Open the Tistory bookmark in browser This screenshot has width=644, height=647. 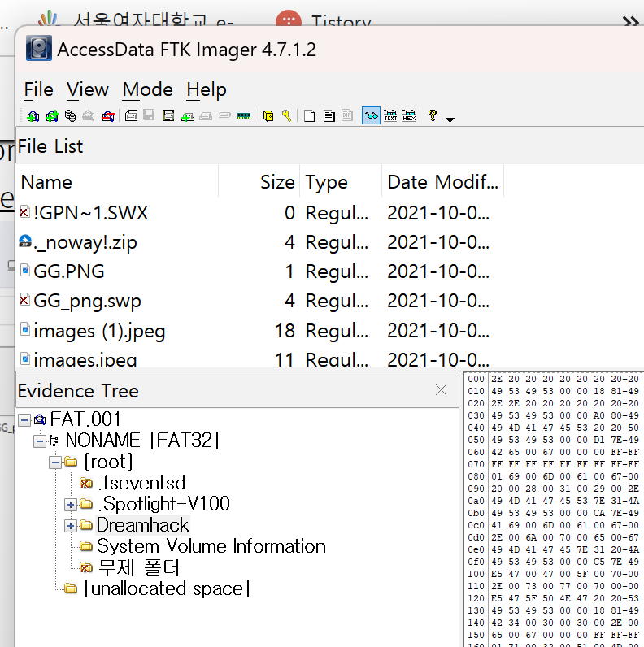point(324,18)
